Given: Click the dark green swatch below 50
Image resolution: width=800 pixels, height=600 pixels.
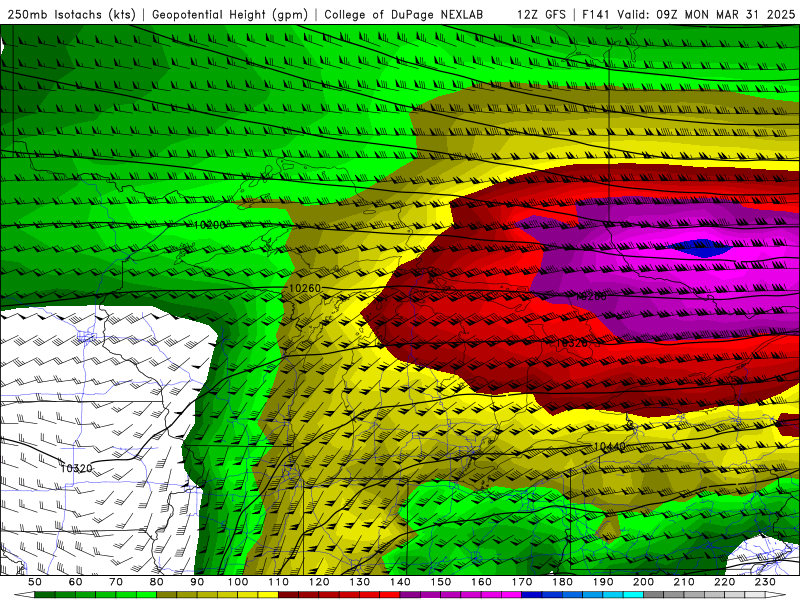Looking at the screenshot, I should pos(45,595).
